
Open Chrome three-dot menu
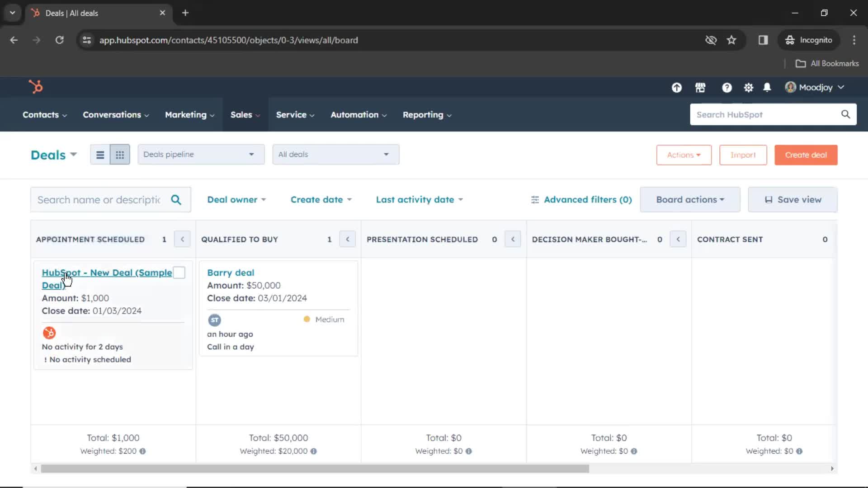click(x=854, y=40)
